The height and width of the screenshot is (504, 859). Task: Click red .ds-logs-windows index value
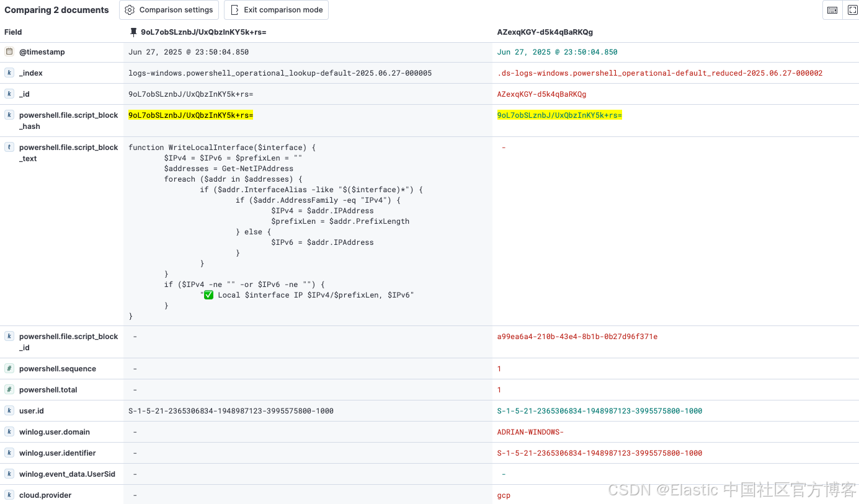pyautogui.click(x=660, y=73)
